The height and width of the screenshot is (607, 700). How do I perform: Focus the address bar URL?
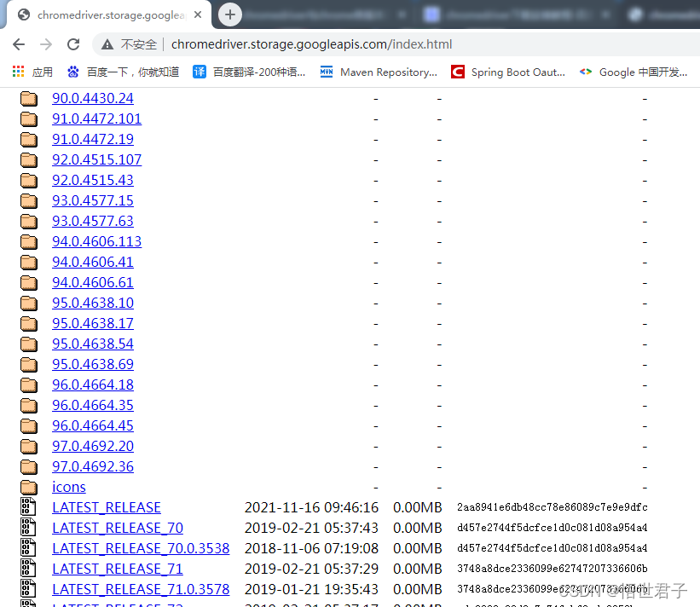tap(311, 44)
